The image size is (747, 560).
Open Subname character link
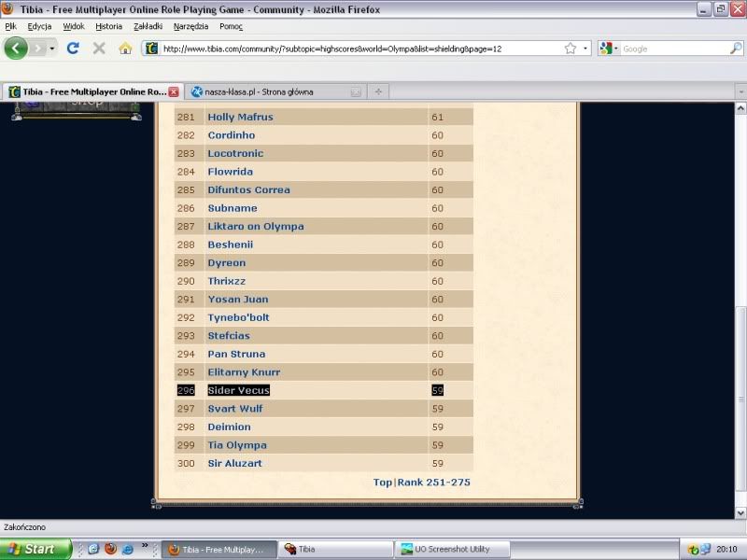tap(232, 208)
